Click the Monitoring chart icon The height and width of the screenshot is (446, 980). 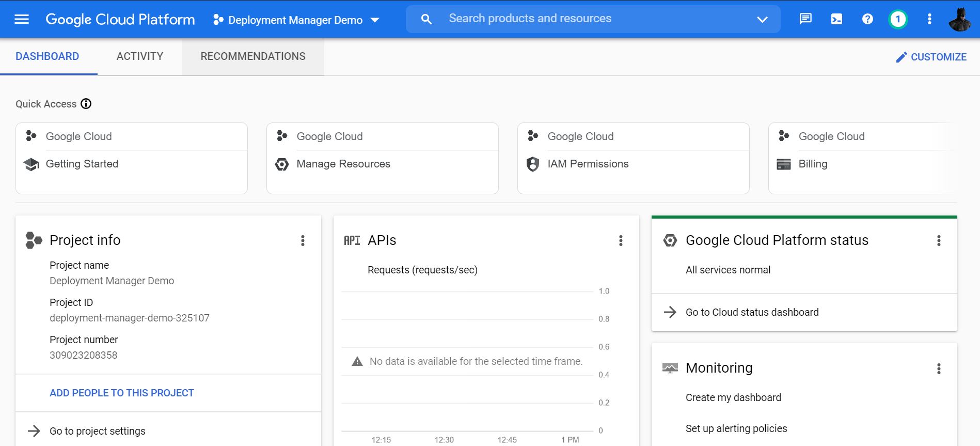[x=670, y=368]
